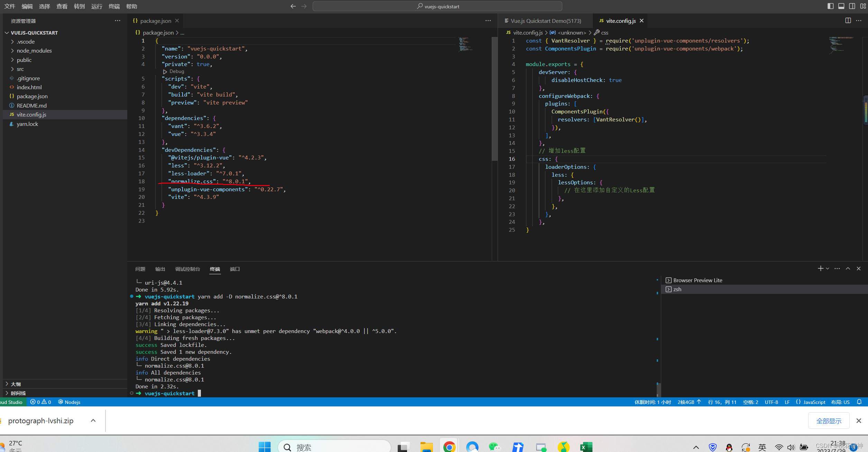Click Debug codelens above scripts
Screen dimensions: 868x452
[176, 71]
